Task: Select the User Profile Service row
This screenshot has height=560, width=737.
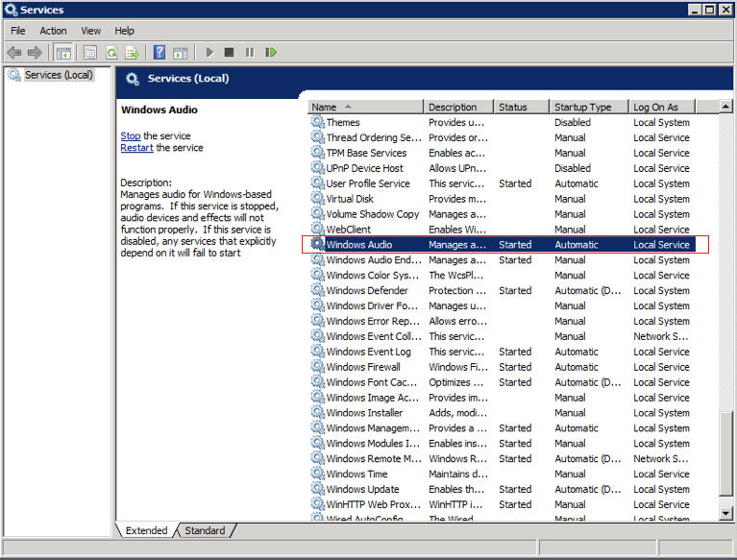Action: (x=502, y=183)
